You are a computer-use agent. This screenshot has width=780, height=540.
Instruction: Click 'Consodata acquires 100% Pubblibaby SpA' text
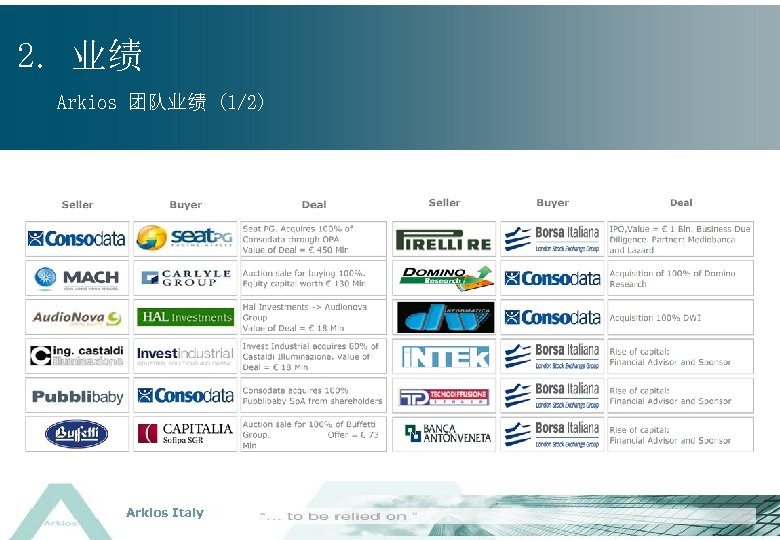[x=312, y=395]
